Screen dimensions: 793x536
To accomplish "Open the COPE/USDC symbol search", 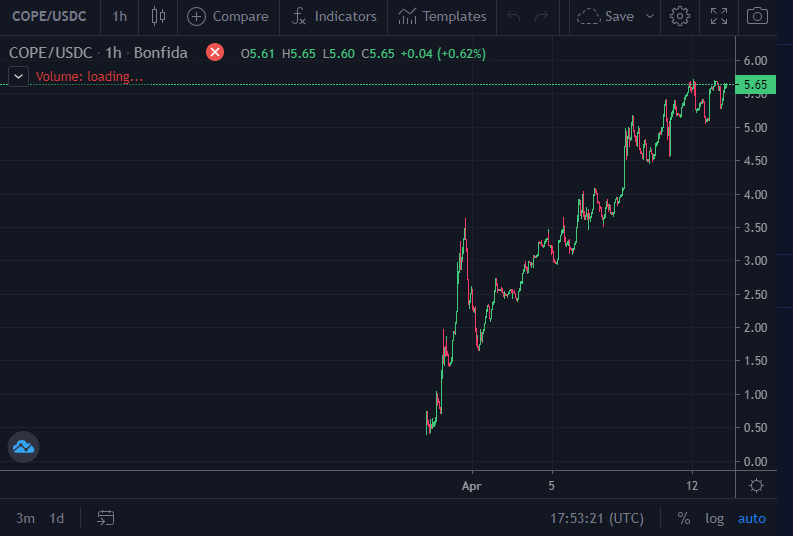I will [x=49, y=16].
